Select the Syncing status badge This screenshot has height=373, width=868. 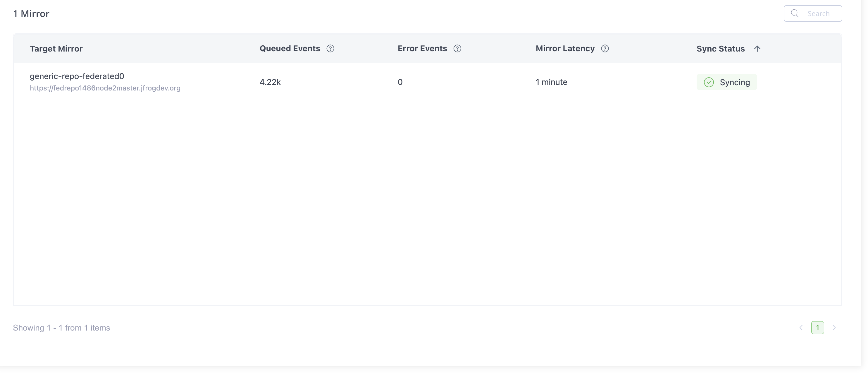coord(727,82)
